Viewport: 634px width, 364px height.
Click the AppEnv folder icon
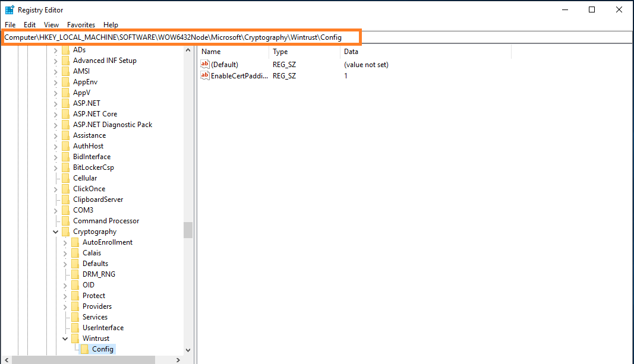(65, 82)
